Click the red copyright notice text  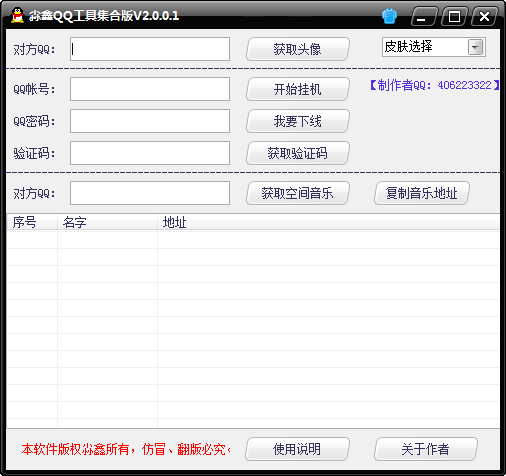(126, 449)
